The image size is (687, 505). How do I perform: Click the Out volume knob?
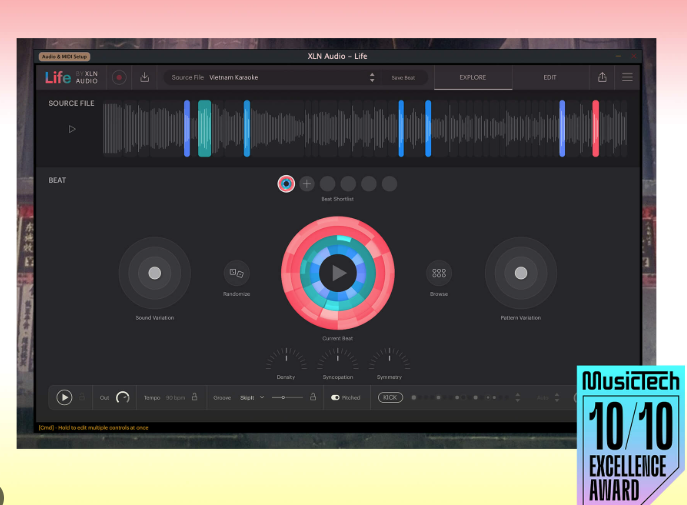[x=123, y=397]
